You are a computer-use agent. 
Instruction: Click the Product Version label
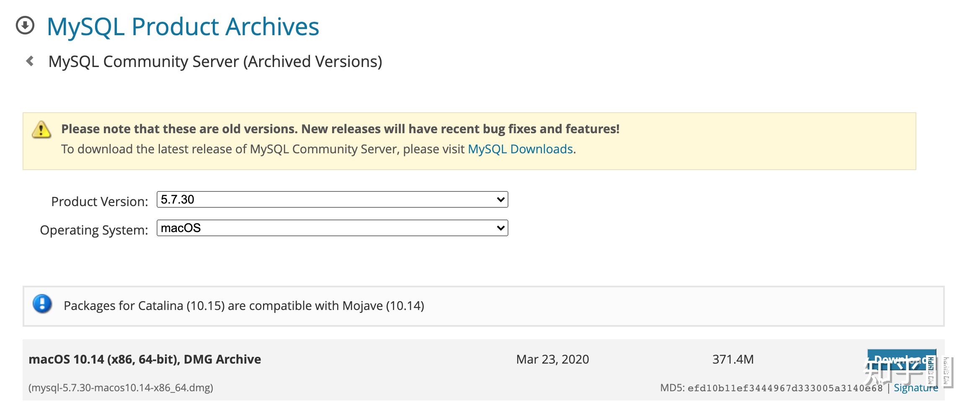[100, 201]
